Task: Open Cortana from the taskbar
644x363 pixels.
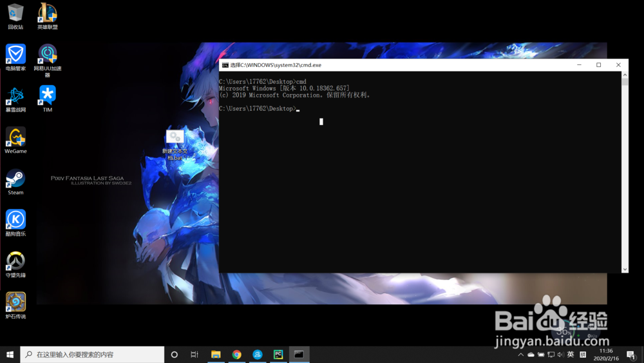Action: pyautogui.click(x=174, y=355)
